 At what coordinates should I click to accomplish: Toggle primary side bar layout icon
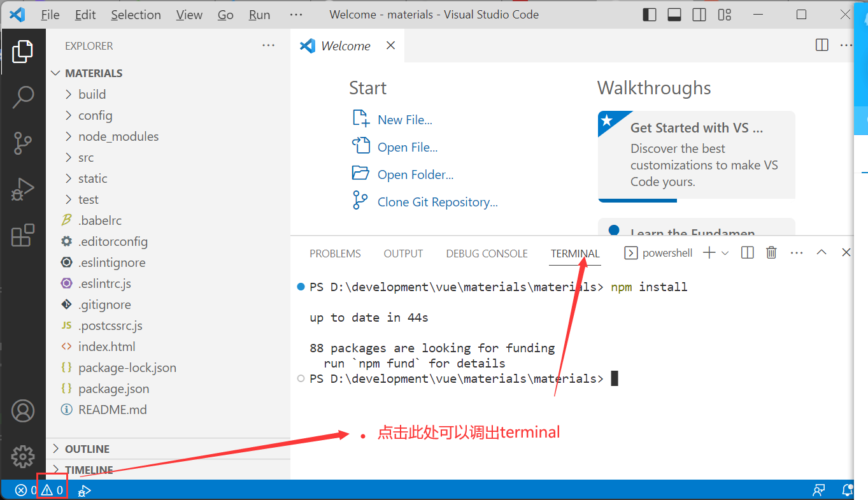click(650, 15)
